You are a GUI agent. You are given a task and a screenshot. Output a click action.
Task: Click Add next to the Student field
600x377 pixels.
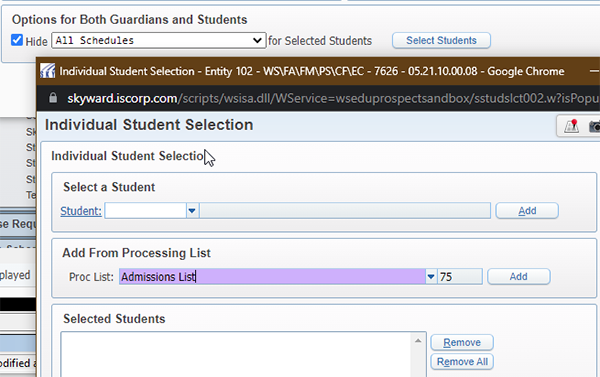(x=527, y=211)
